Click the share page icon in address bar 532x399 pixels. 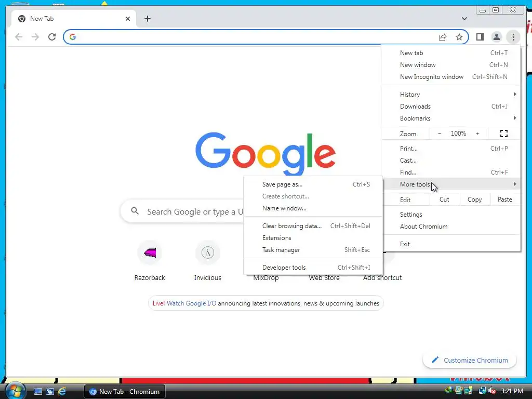click(x=443, y=37)
